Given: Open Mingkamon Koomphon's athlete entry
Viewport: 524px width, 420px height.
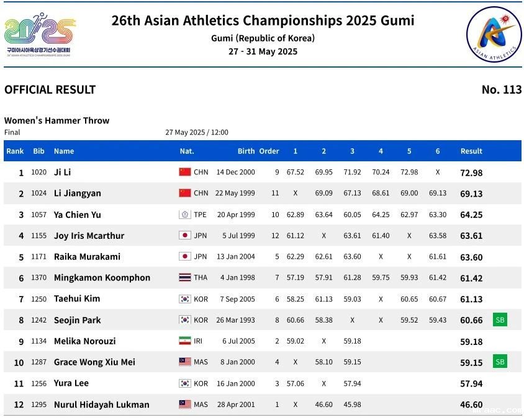Looking at the screenshot, I should (x=102, y=278).
